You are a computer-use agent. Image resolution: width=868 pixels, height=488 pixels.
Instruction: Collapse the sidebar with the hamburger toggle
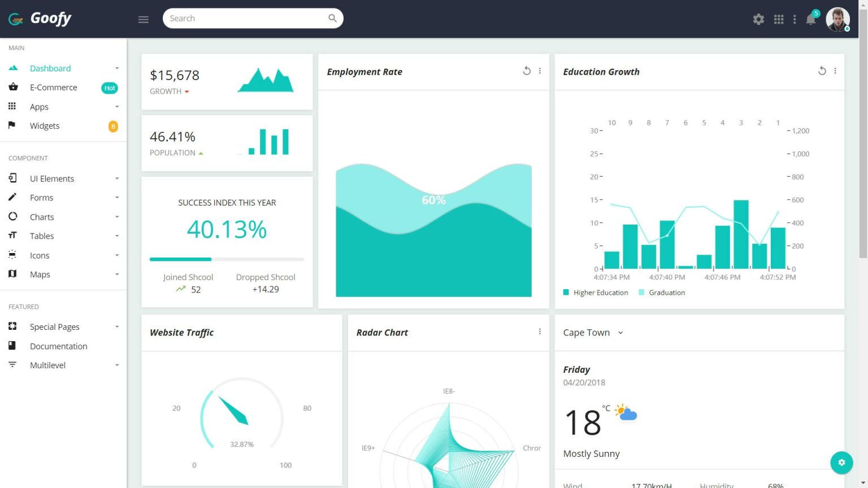143,19
